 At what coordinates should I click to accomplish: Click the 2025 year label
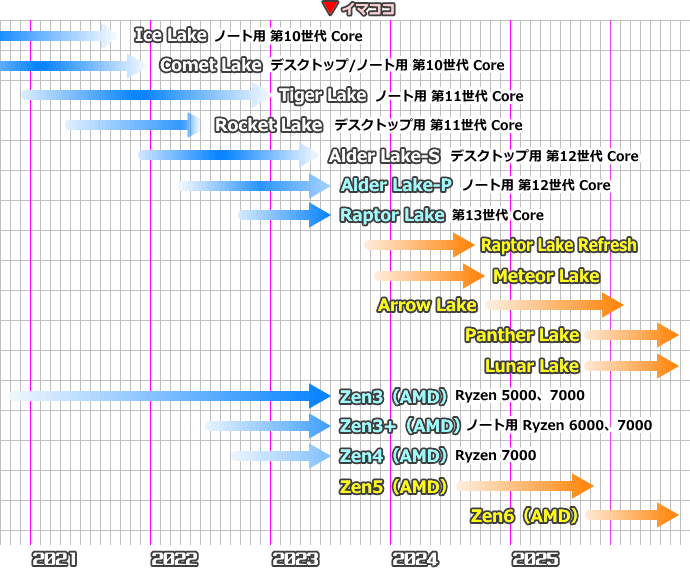click(x=535, y=559)
